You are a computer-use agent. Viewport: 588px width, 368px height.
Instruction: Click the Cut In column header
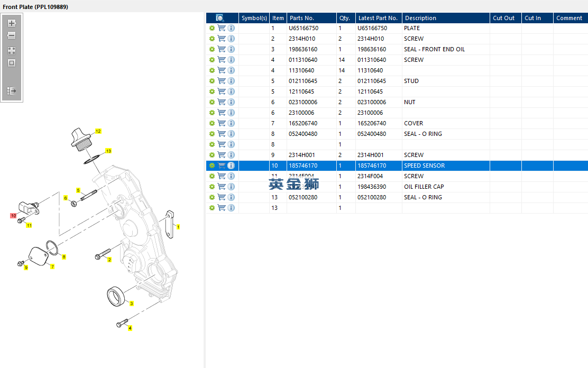537,18
